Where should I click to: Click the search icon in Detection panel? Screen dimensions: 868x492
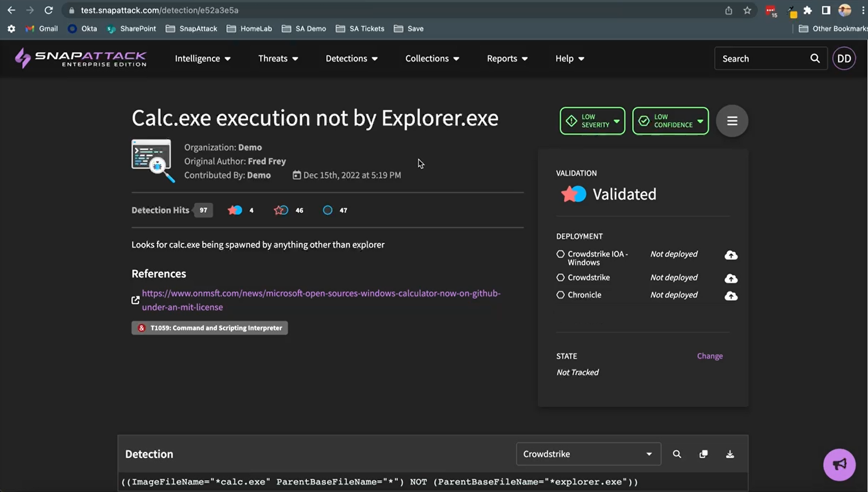677,454
